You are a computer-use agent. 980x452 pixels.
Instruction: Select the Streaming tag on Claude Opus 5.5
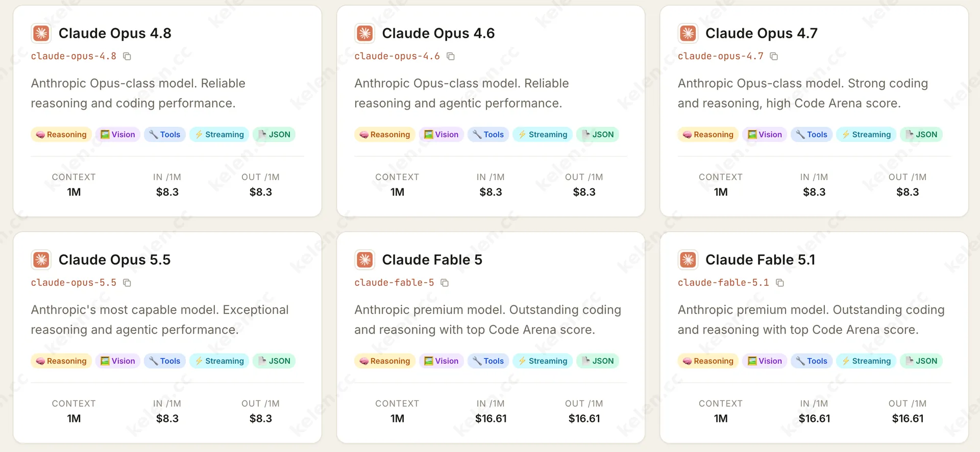219,361
